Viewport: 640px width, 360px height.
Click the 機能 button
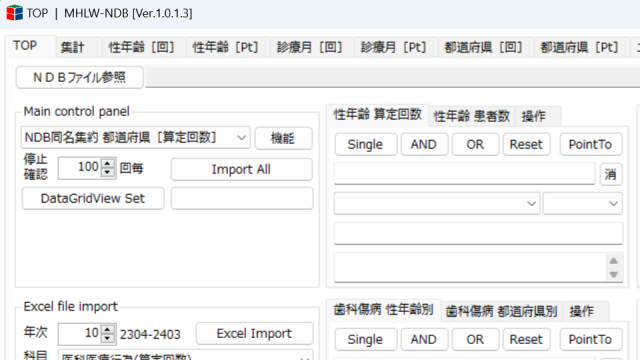[284, 138]
